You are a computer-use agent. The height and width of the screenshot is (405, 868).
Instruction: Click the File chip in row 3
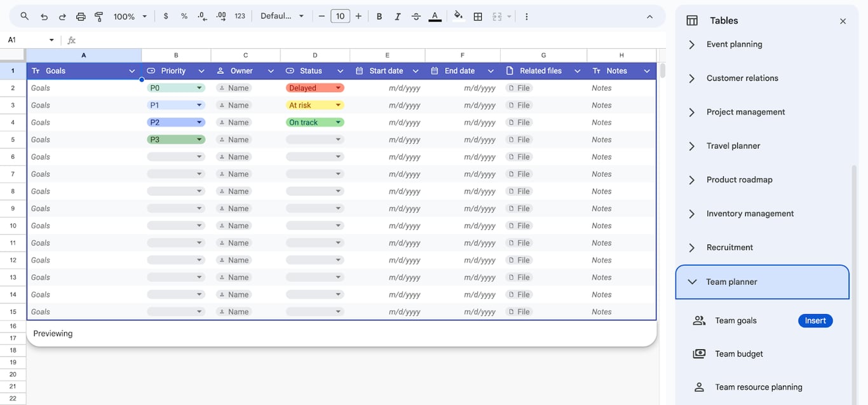click(x=519, y=106)
